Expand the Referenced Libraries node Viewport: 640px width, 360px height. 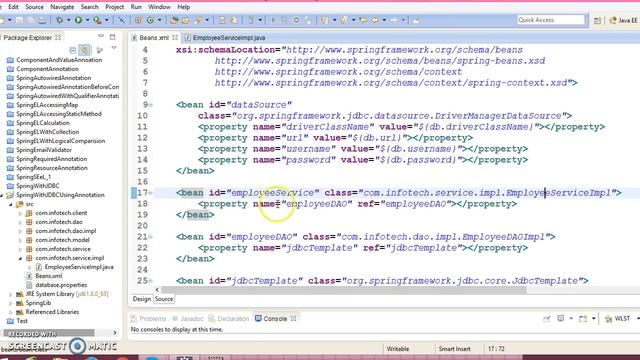(11, 312)
